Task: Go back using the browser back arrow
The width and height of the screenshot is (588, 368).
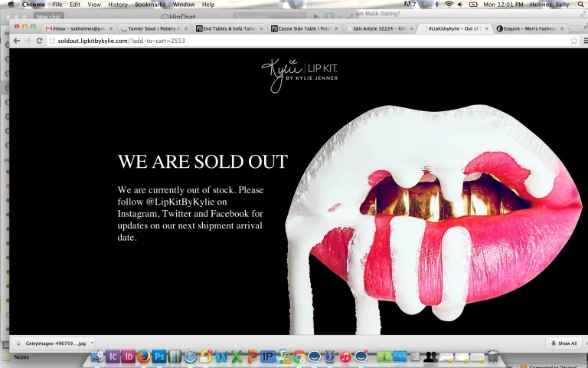Action: coord(17,41)
